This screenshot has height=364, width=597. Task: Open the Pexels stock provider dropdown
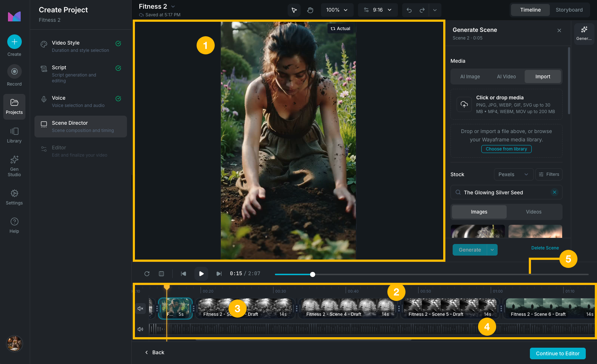pyautogui.click(x=513, y=174)
